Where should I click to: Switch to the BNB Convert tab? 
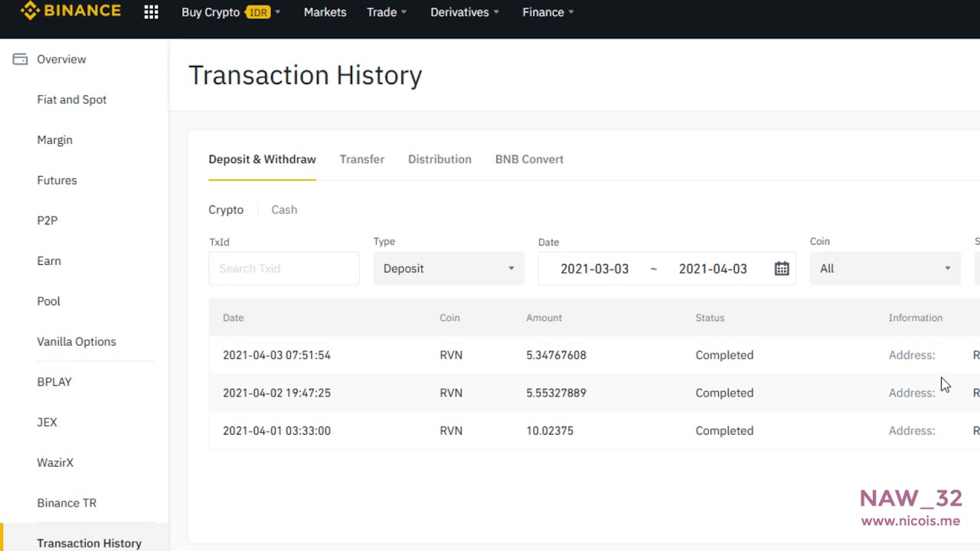pyautogui.click(x=529, y=159)
